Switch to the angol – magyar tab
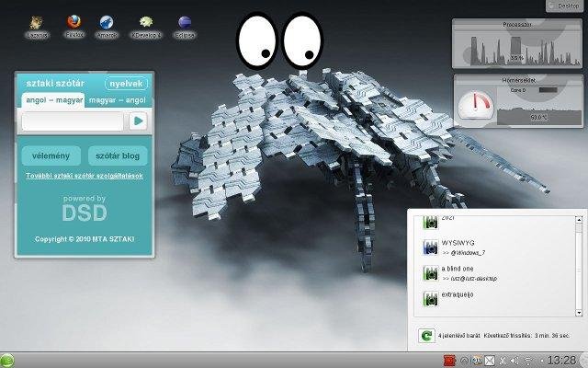The width and height of the screenshot is (588, 368). coord(54,100)
